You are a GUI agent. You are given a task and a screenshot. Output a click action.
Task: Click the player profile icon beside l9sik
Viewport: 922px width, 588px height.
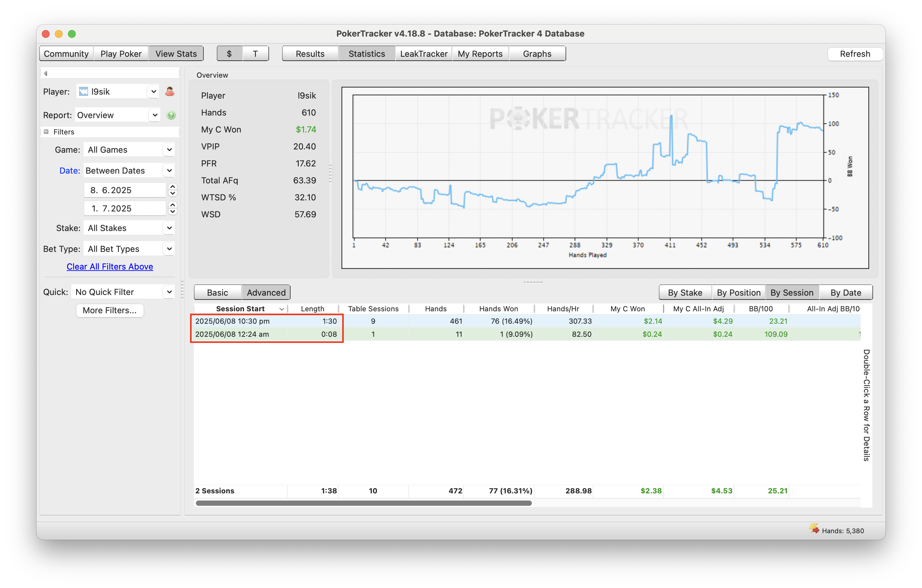170,92
